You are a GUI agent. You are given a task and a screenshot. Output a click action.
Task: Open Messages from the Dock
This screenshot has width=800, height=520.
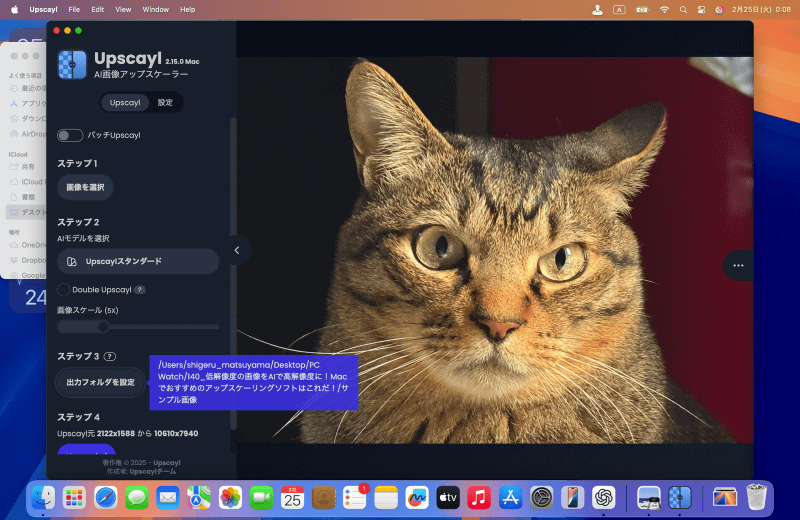tap(137, 498)
